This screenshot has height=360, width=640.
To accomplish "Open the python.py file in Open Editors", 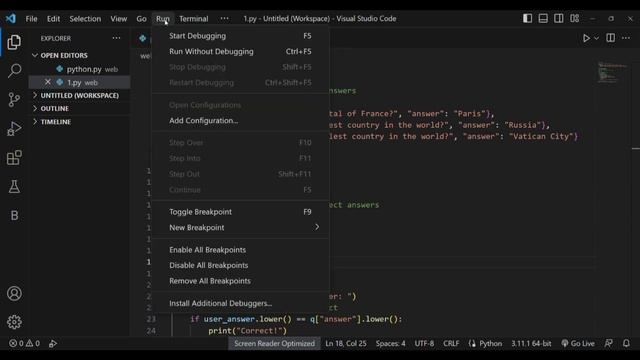I will pos(80,69).
